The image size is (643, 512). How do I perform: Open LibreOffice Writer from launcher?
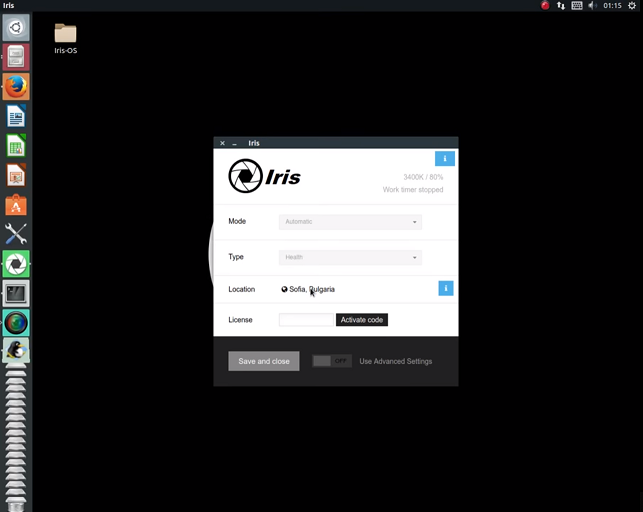(x=16, y=116)
